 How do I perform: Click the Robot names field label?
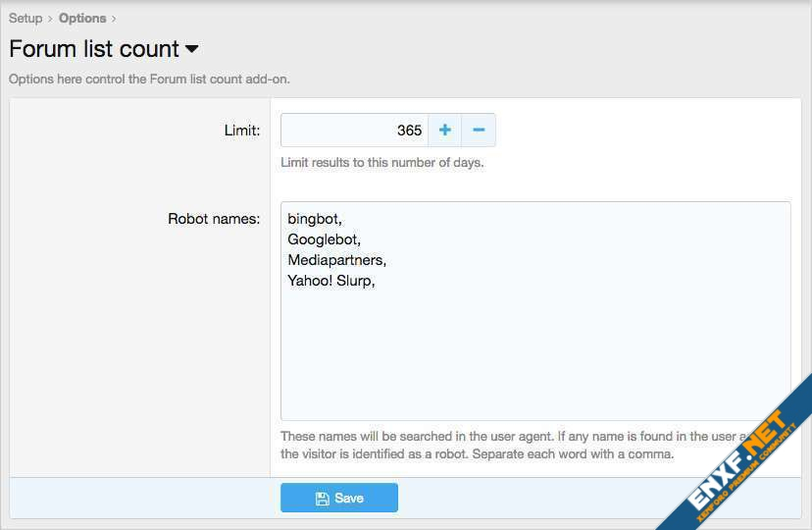pyautogui.click(x=214, y=219)
